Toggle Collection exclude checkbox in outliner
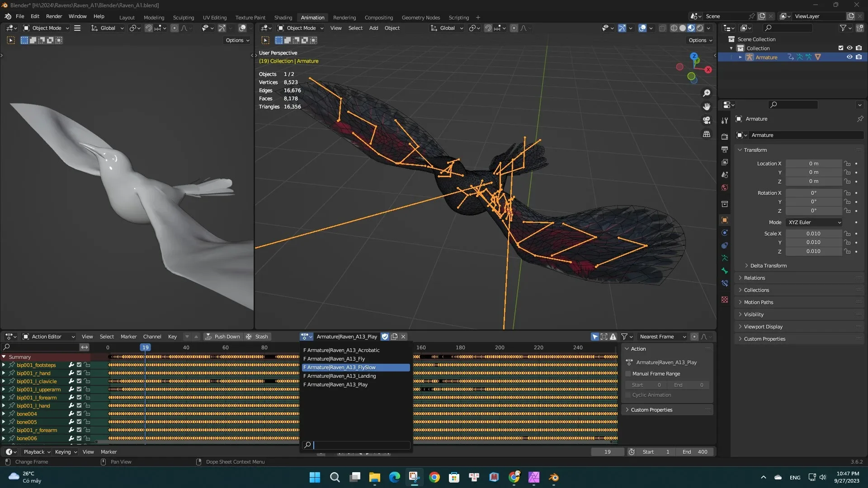 840,48
